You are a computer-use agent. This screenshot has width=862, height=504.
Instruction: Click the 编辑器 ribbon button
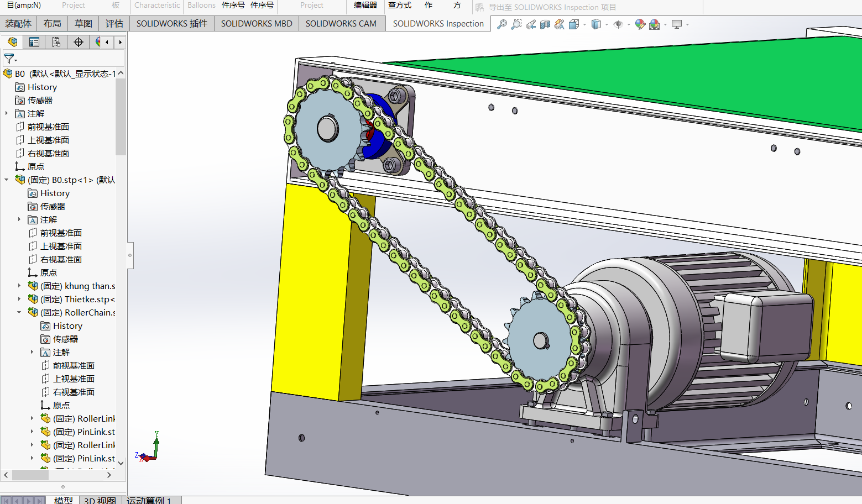[x=365, y=5]
